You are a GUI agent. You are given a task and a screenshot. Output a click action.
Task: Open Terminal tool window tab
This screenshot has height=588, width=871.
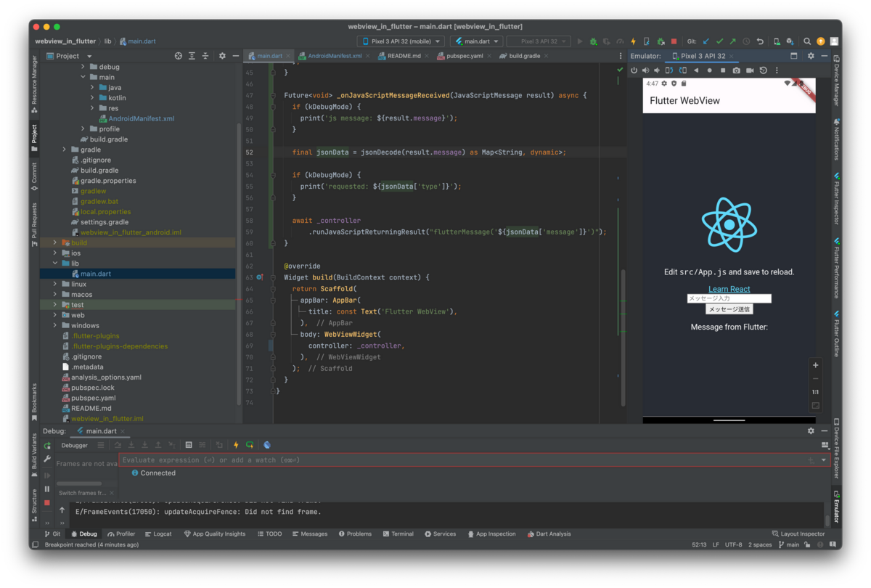[x=398, y=534]
